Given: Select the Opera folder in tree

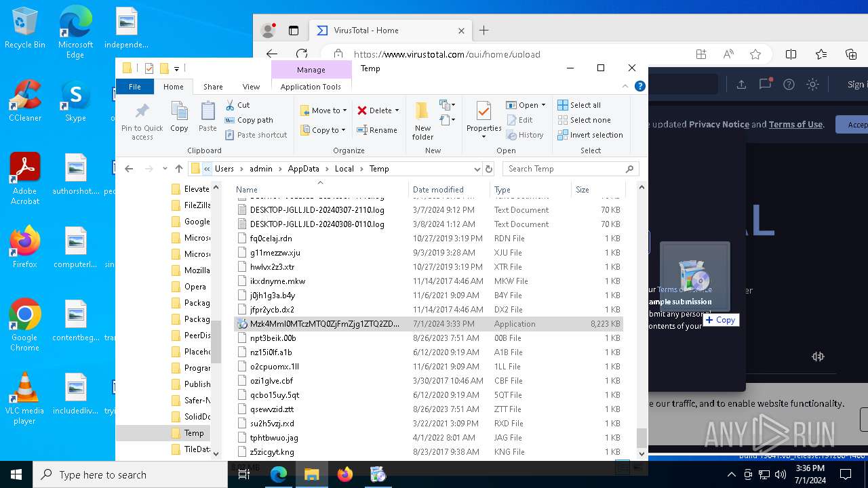Looking at the screenshot, I should click(x=195, y=287).
